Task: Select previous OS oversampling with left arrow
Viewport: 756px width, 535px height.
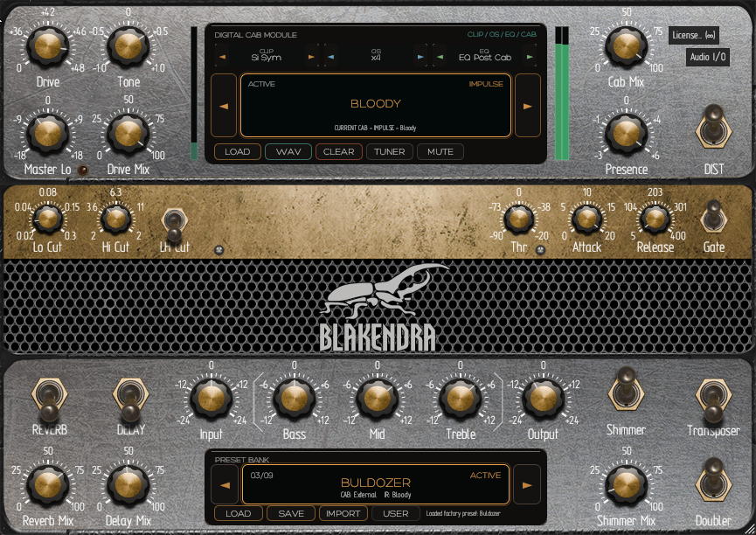Action: tap(330, 57)
